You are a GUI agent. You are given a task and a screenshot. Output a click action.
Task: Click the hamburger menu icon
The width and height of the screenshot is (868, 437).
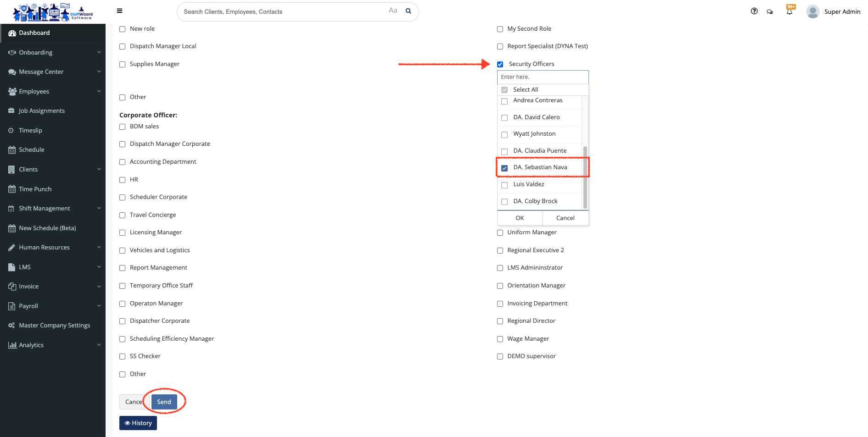(119, 11)
